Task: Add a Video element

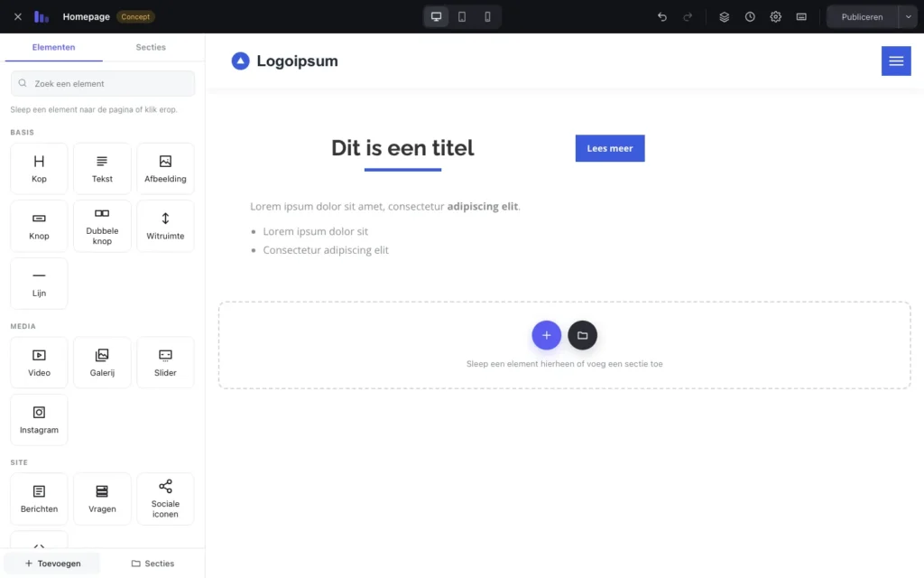Action: [x=39, y=363]
